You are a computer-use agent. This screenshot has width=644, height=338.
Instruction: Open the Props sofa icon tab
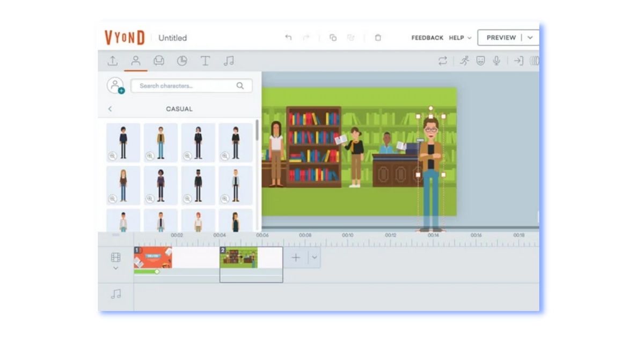tap(159, 61)
